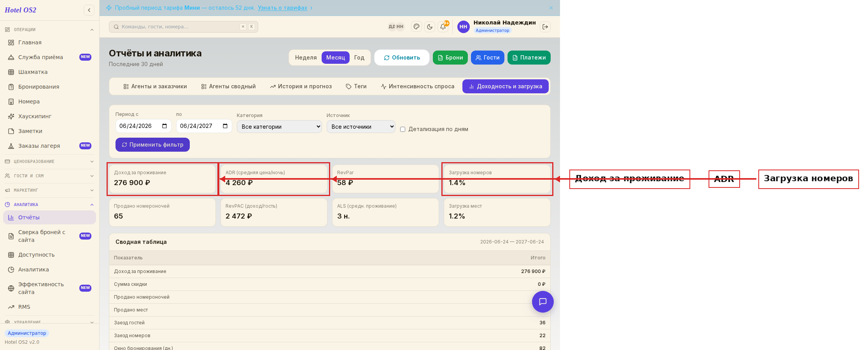Screen dimensions: 868x350
Task: Open the Источник dropdown
Action: 361,126
